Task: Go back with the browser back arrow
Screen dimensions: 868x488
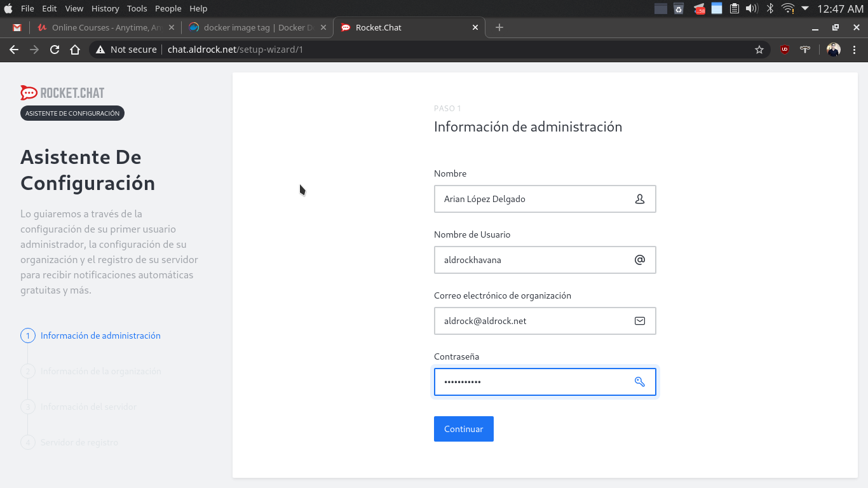Action: pyautogui.click(x=14, y=50)
